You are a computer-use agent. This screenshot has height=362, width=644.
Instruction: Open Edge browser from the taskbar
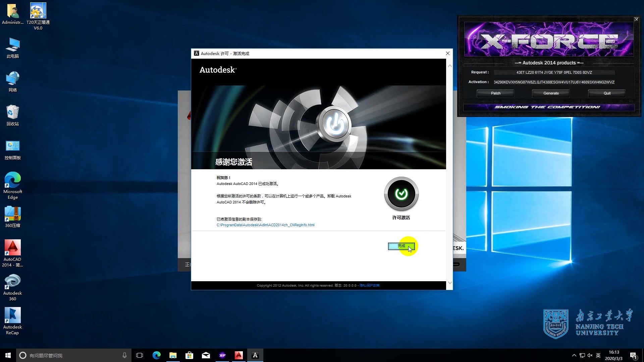tap(156, 355)
